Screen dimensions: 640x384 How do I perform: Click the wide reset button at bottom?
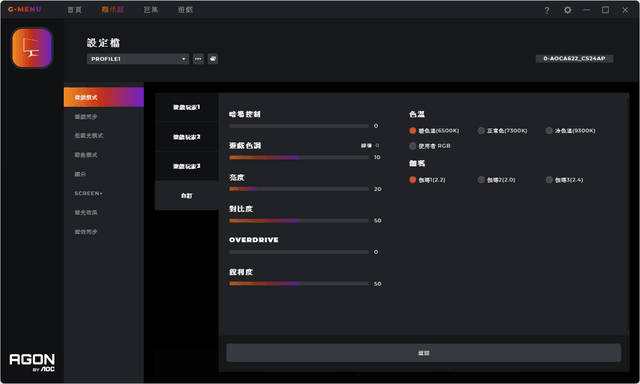coord(424,353)
